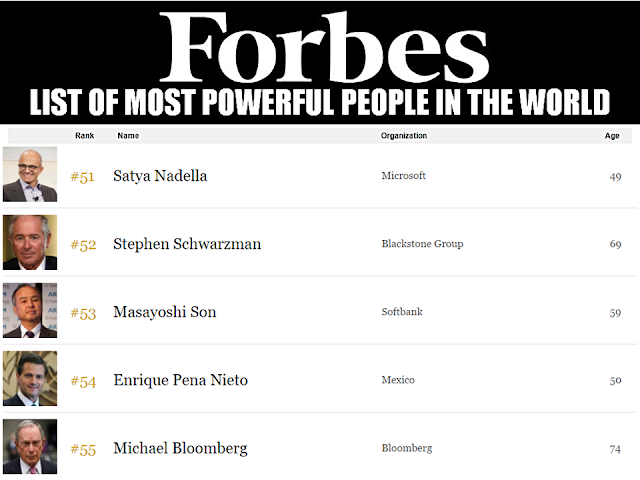Open Stephen Schwarzman's profile photo
This screenshot has width=640, height=480.
30,242
